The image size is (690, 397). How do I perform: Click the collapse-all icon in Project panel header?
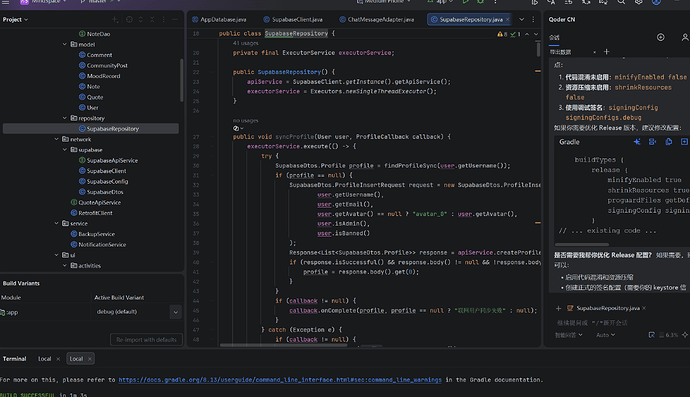[152, 19]
